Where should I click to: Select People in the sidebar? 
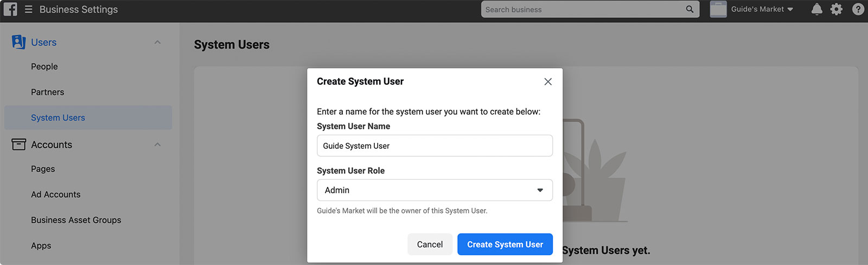(x=44, y=66)
